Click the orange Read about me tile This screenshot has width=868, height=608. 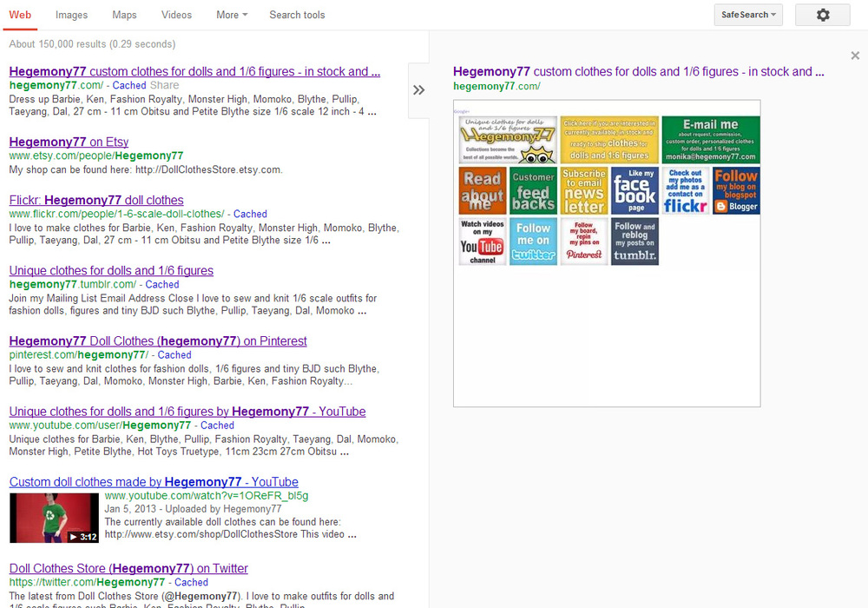coord(482,190)
